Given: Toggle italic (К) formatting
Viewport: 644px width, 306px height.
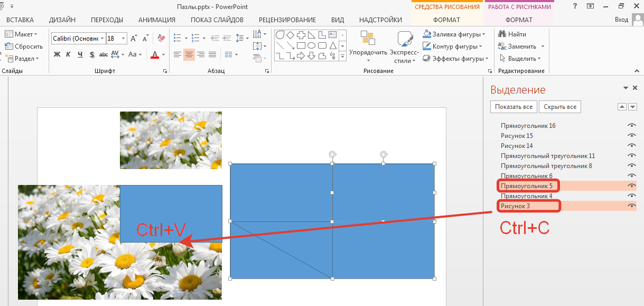Looking at the screenshot, I should click(x=68, y=54).
